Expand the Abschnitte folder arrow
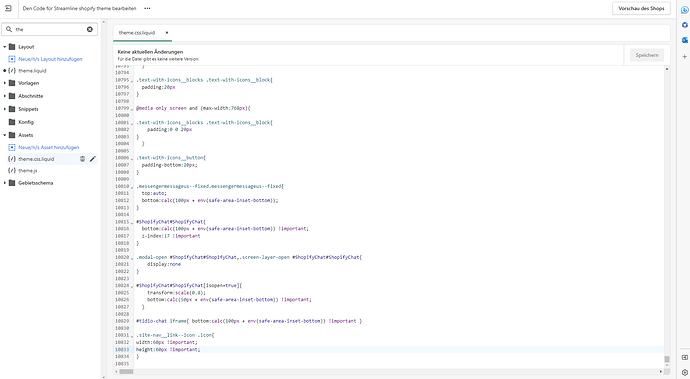 pos(4,96)
